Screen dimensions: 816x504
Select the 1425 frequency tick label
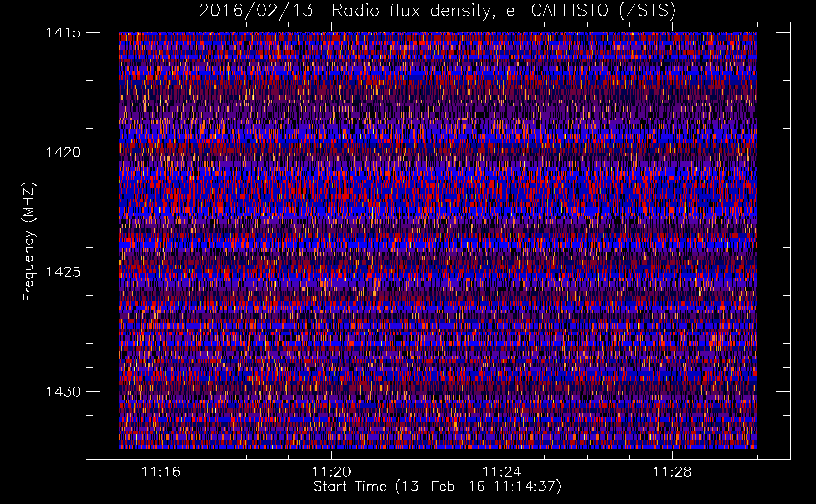63,272
